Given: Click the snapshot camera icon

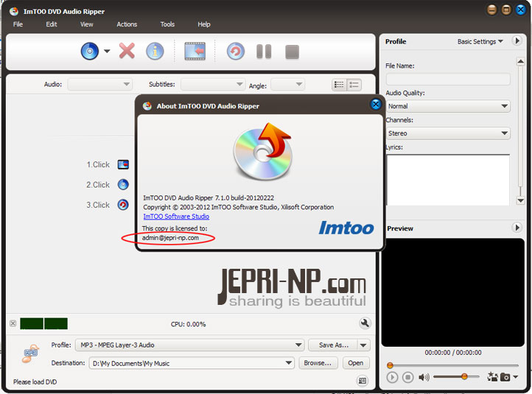Looking at the screenshot, I should pyautogui.click(x=505, y=377).
